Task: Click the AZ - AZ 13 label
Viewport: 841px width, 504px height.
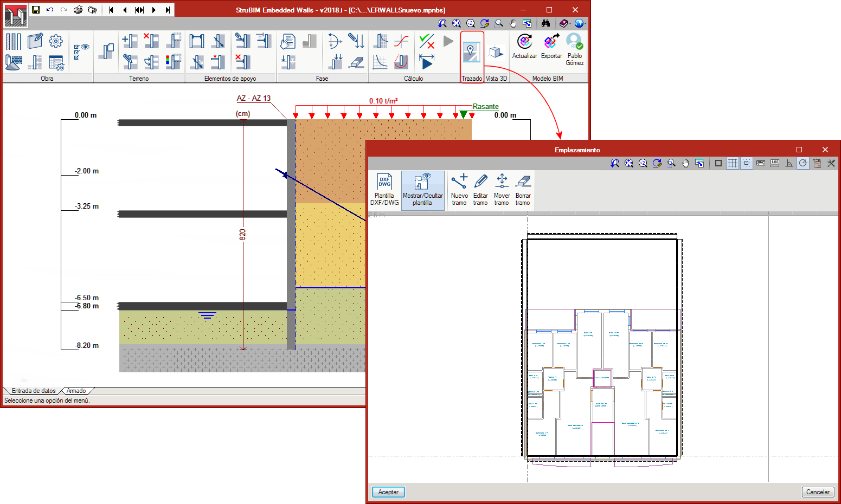Action: coord(254,98)
